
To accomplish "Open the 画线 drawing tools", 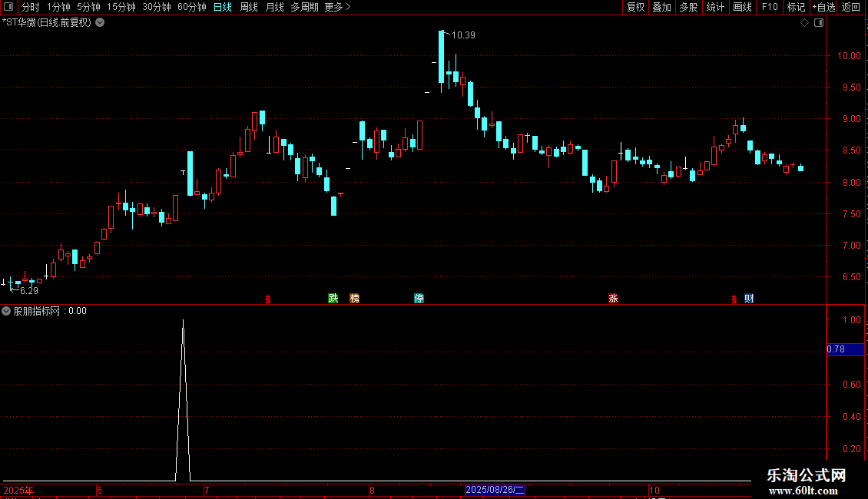I will point(742,7).
